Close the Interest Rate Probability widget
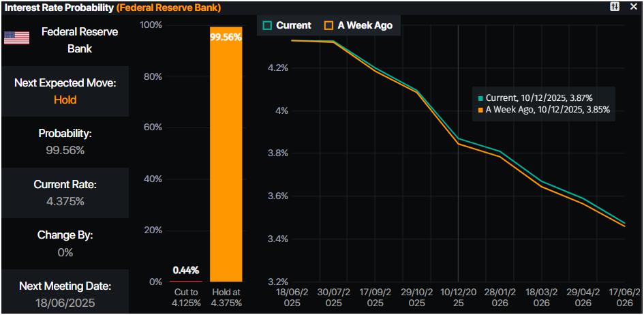 point(633,7)
